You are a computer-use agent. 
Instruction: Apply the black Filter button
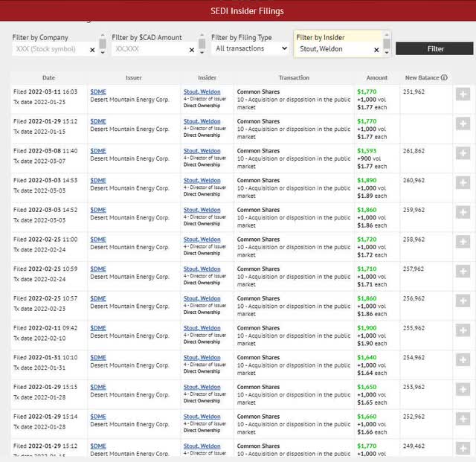(434, 48)
